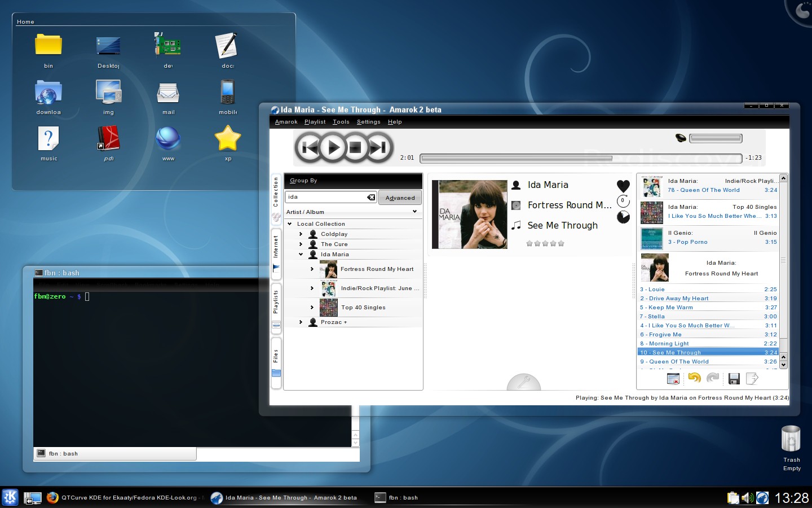Skip to previous track in Amarok
Image resolution: width=812 pixels, height=508 pixels.
(309, 148)
